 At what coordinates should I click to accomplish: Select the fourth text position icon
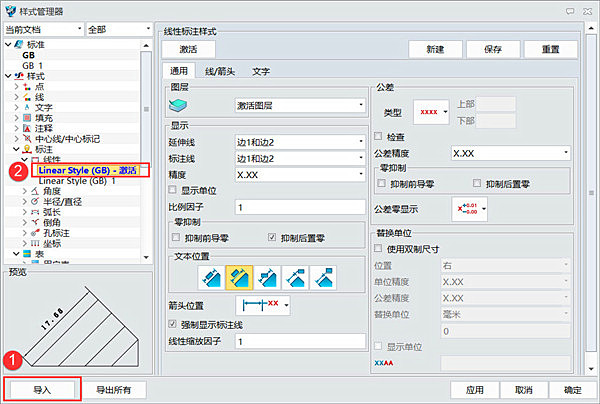295,275
